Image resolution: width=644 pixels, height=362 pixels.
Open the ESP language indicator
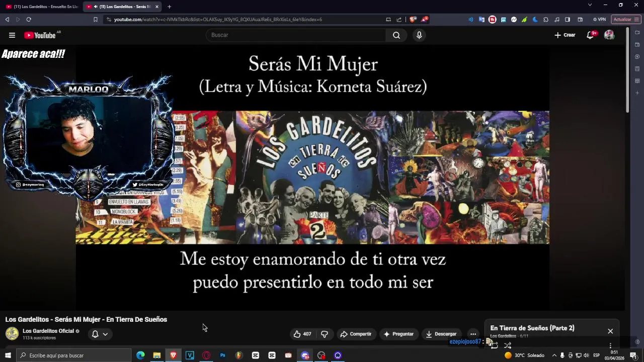pyautogui.click(x=596, y=355)
